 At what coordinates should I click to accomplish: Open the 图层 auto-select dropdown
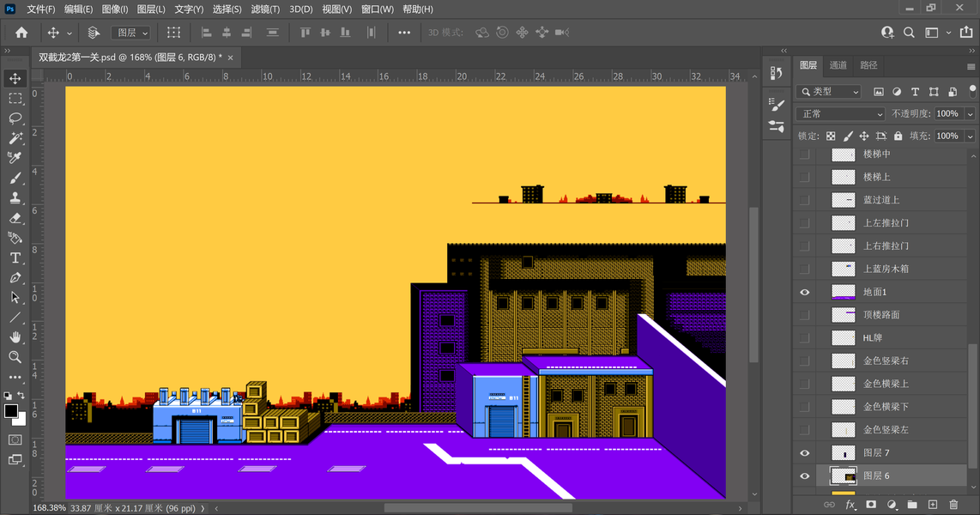130,33
